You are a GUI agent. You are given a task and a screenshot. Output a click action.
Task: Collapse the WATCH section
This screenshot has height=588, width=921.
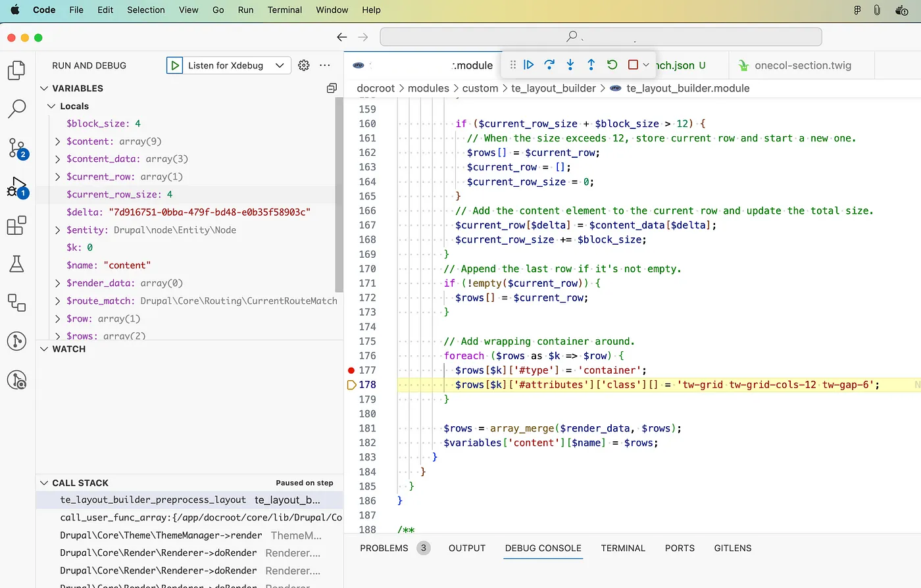coord(45,349)
